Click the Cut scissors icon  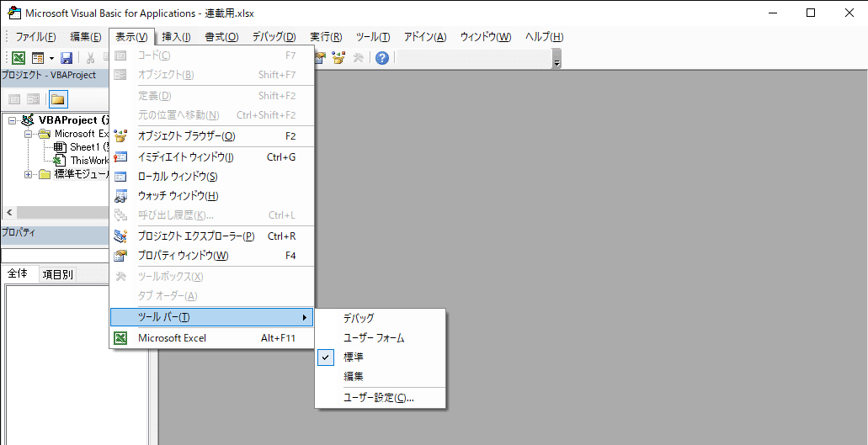coord(90,58)
